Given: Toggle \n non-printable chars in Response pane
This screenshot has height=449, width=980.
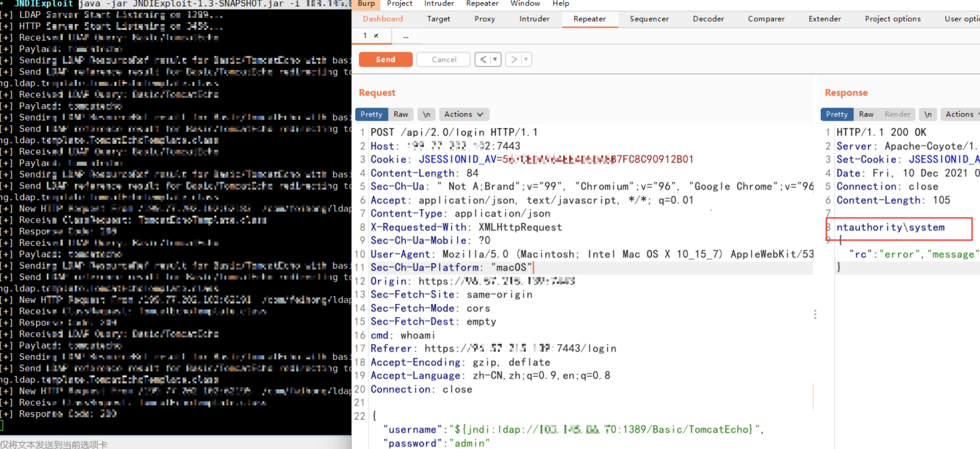Looking at the screenshot, I should (928, 114).
